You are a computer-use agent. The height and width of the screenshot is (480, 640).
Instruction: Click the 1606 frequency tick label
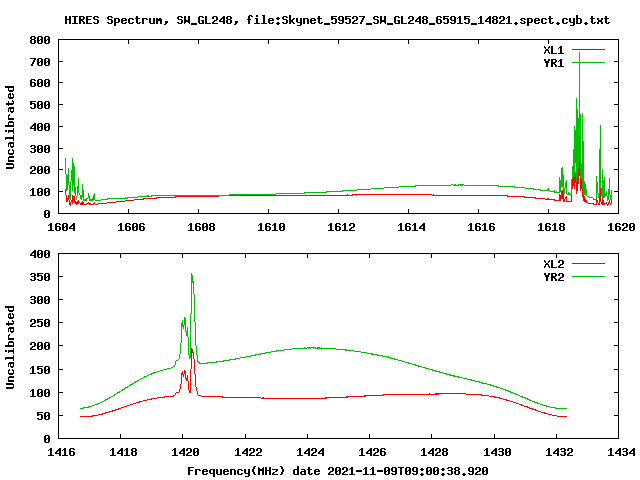point(131,227)
